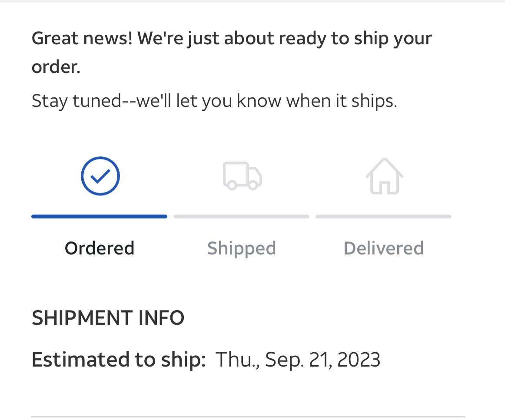The image size is (505, 420).
Task: Click the Thu., Sep. 21, 2023 date
Action: 298,360
